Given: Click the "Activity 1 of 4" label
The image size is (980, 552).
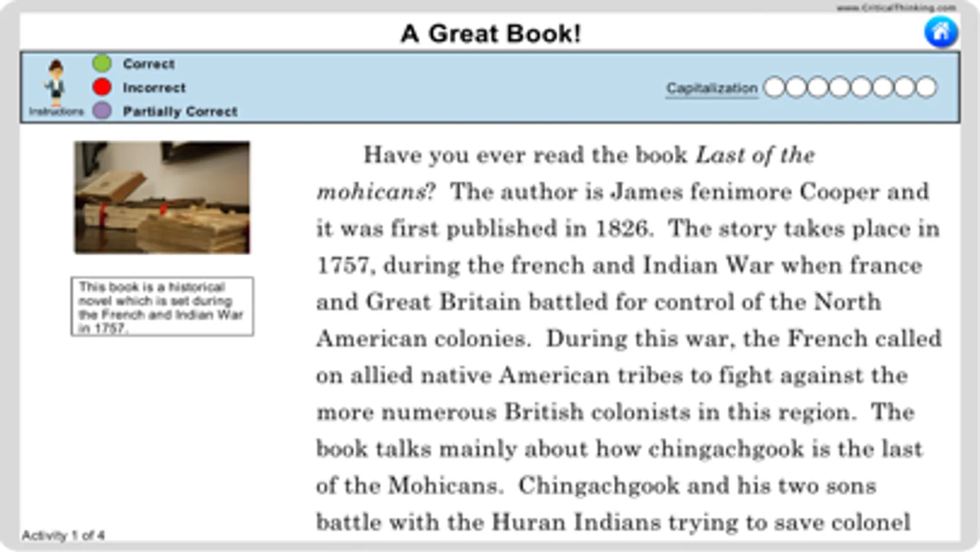Looking at the screenshot, I should pyautogui.click(x=63, y=535).
